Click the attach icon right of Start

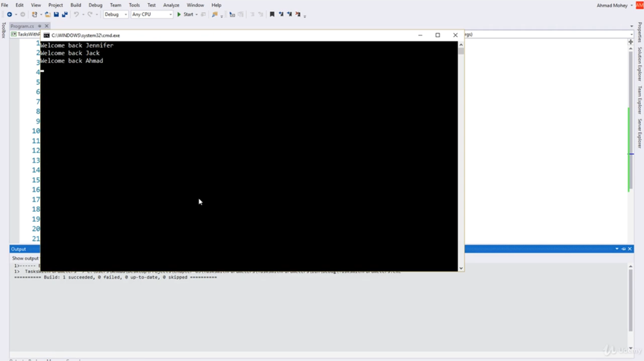(x=203, y=14)
